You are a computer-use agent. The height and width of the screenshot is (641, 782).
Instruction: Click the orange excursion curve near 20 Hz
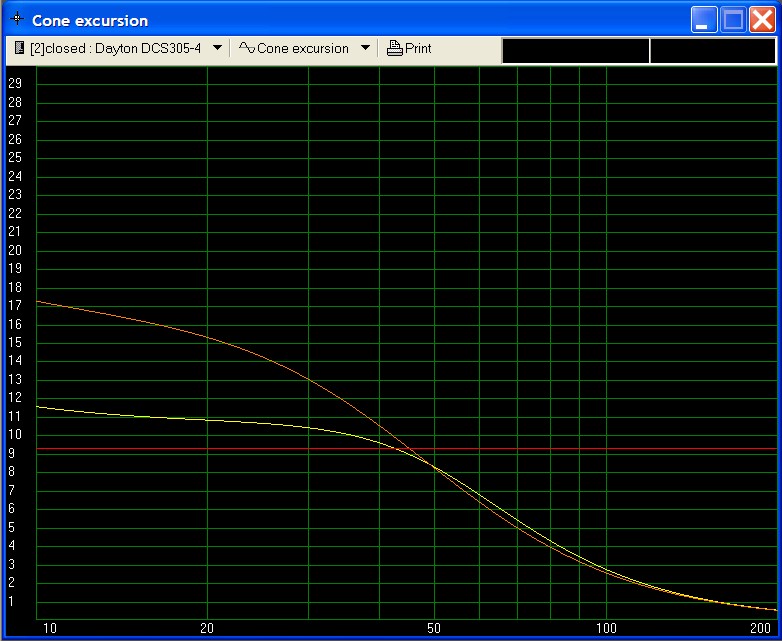tap(207, 337)
